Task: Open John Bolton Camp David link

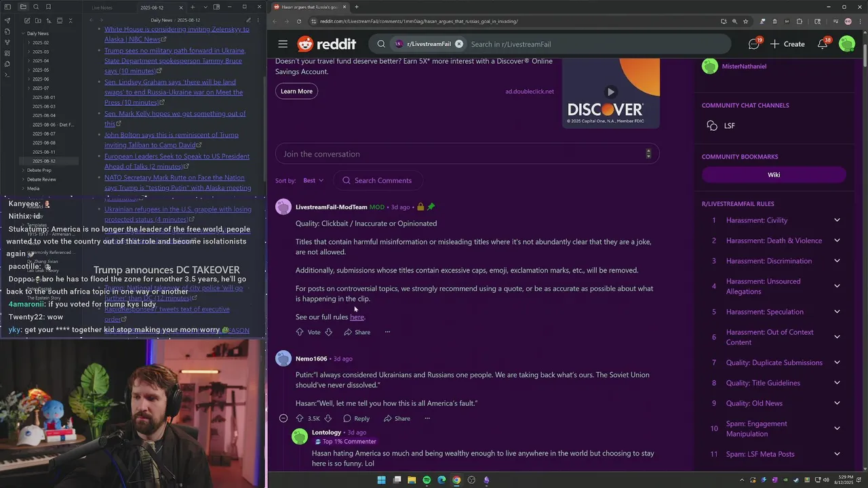Action: coord(172,140)
